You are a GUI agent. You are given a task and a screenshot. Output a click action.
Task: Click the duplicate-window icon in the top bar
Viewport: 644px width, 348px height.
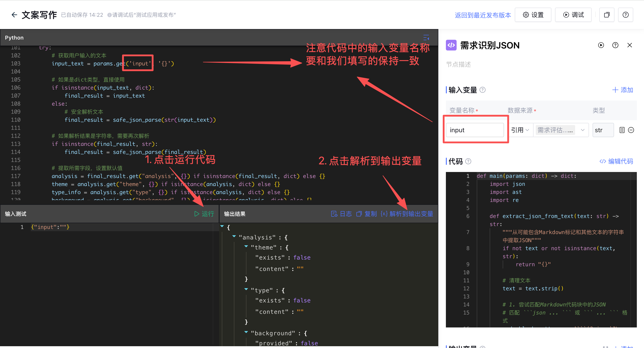(606, 15)
